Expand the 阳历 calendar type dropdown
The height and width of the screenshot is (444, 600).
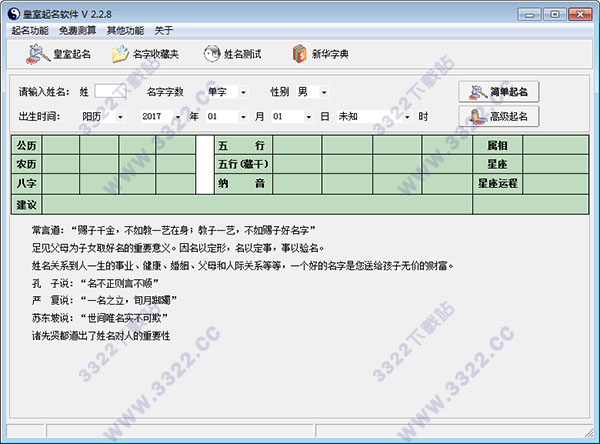[x=121, y=116]
